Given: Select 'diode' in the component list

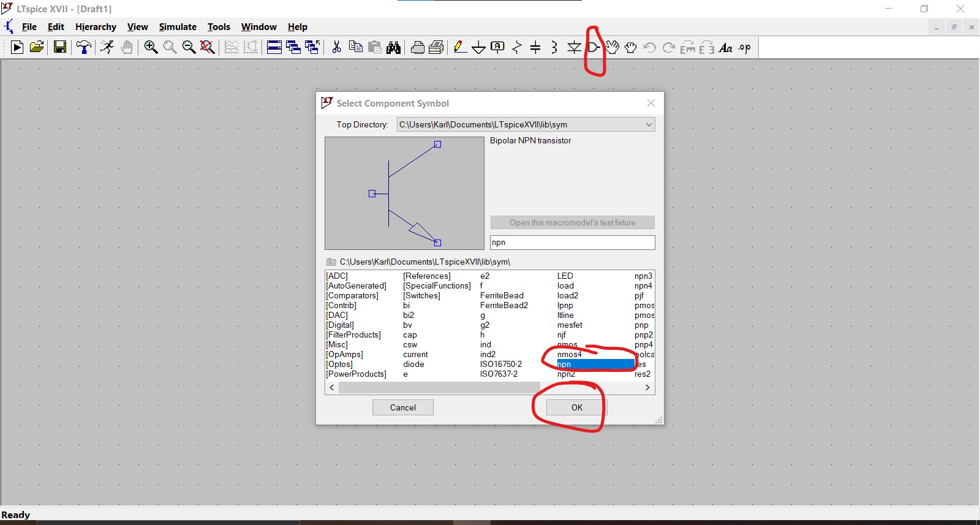Looking at the screenshot, I should click(x=413, y=364).
